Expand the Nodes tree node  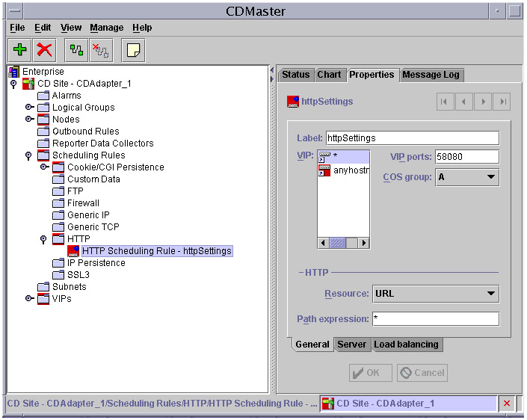(30, 120)
